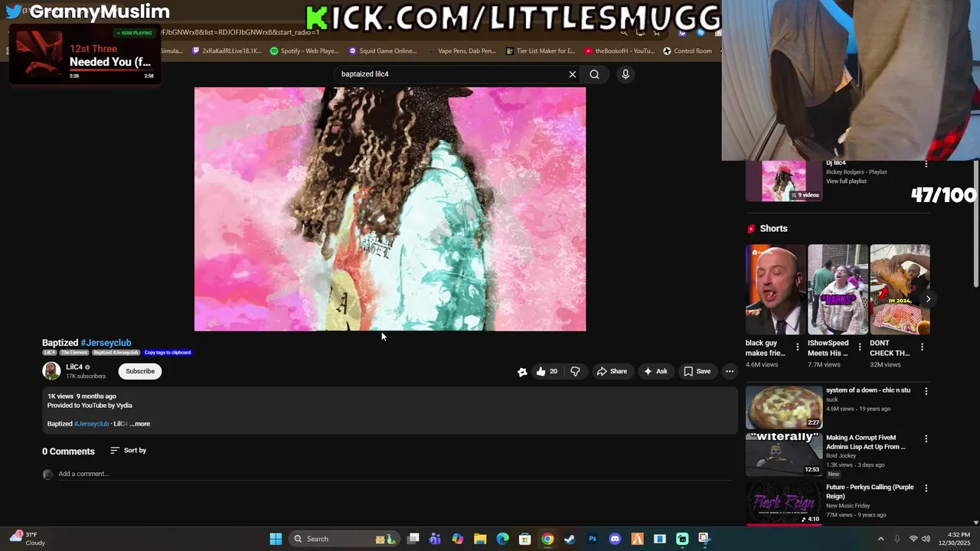Screen dimensions: 980x551
Task: Open Vape Pens, Dab Pen bookmark
Action: tap(462, 51)
